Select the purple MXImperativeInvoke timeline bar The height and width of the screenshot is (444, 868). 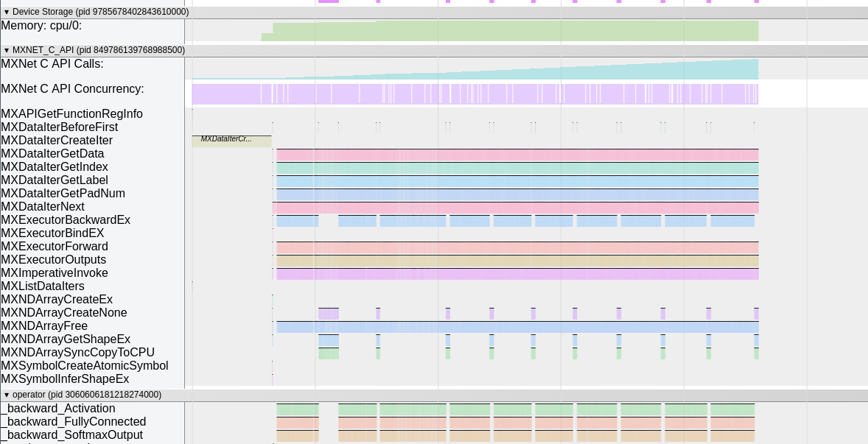pos(517,274)
